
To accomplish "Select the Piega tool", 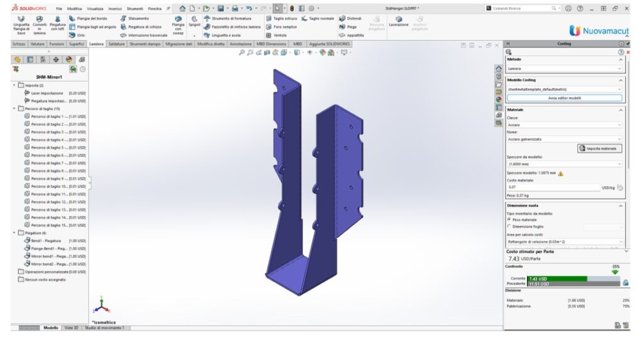I will click(x=348, y=26).
